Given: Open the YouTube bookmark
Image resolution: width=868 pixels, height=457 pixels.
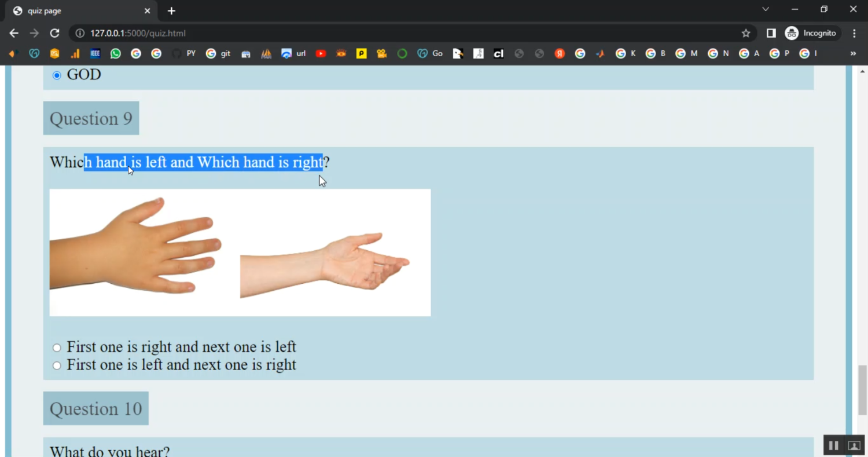Looking at the screenshot, I should (321, 53).
